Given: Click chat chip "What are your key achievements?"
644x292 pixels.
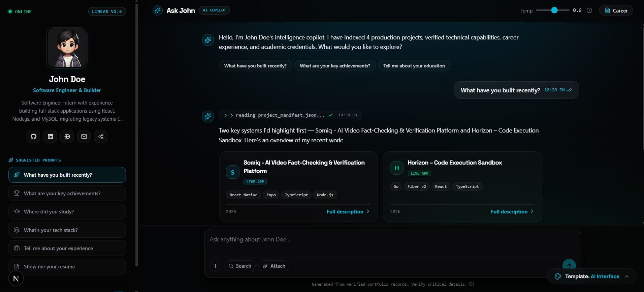Looking at the screenshot, I should pyautogui.click(x=335, y=66).
